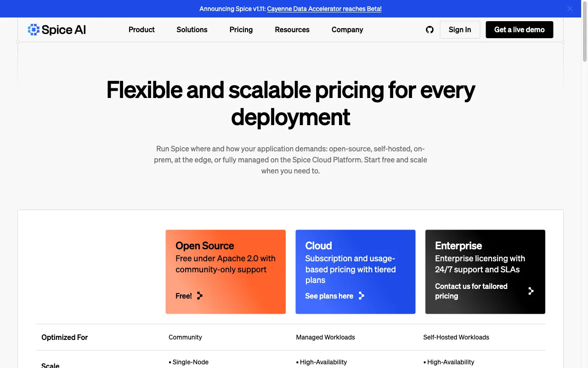Click the Free! link in Open Source card
The height and width of the screenshot is (368, 588).
click(x=184, y=296)
